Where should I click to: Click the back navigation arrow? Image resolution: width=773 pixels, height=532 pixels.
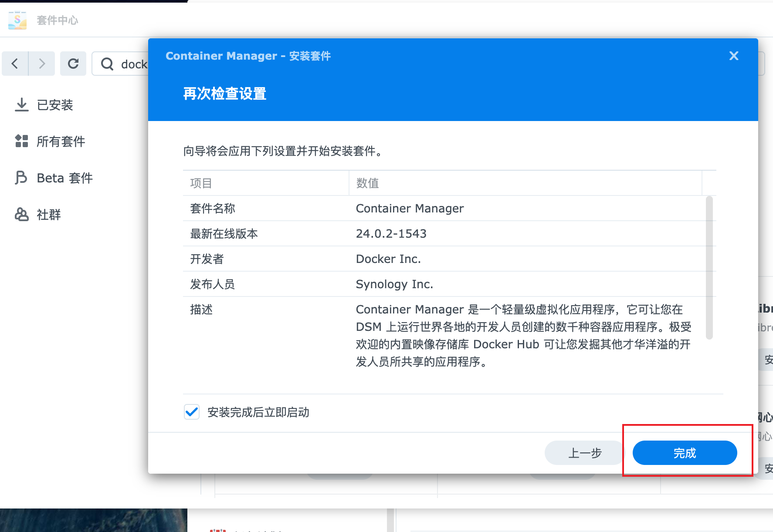(x=15, y=64)
